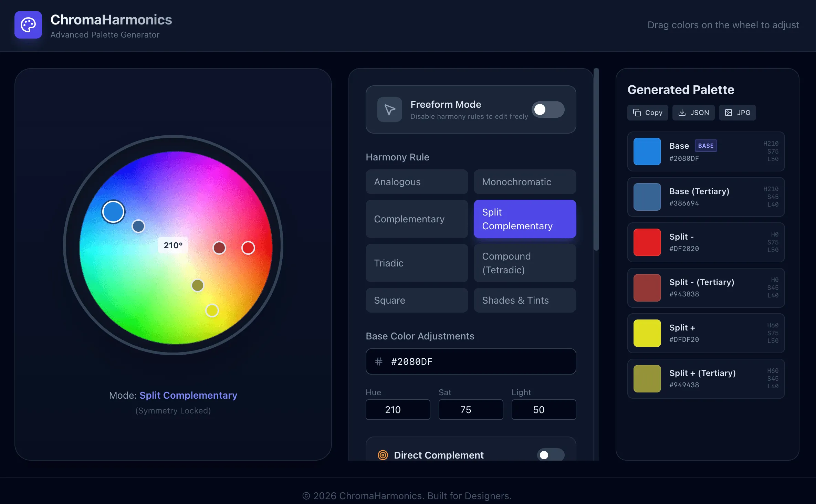Click the red Split - handle on wheel
816x504 pixels.
tap(248, 248)
